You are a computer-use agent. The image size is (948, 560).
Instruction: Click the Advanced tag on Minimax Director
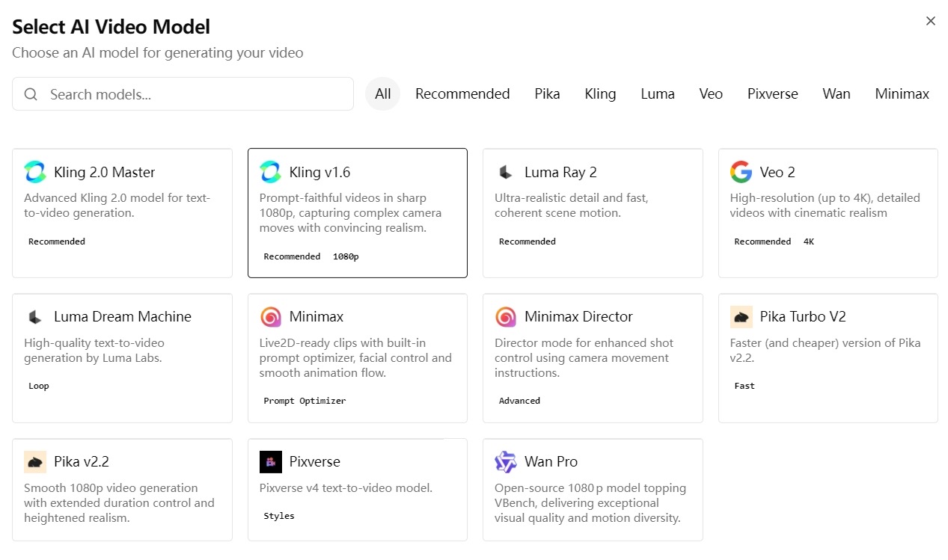[x=519, y=401]
